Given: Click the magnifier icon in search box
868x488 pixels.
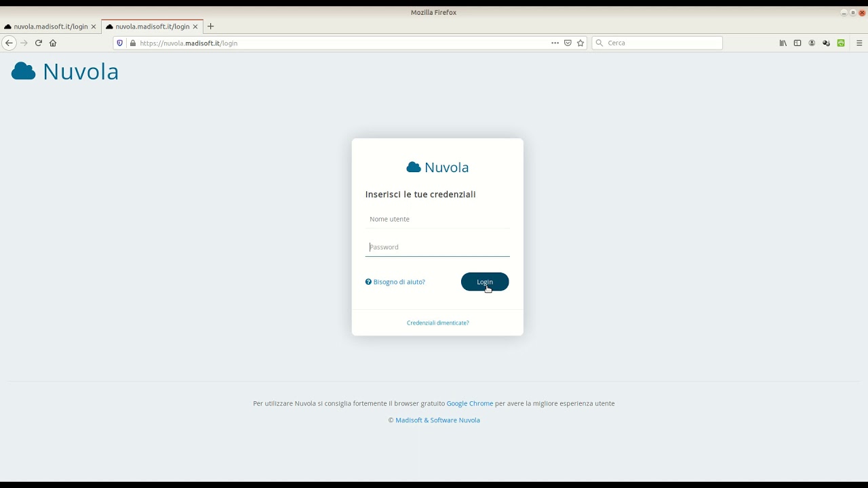Looking at the screenshot, I should pos(599,43).
